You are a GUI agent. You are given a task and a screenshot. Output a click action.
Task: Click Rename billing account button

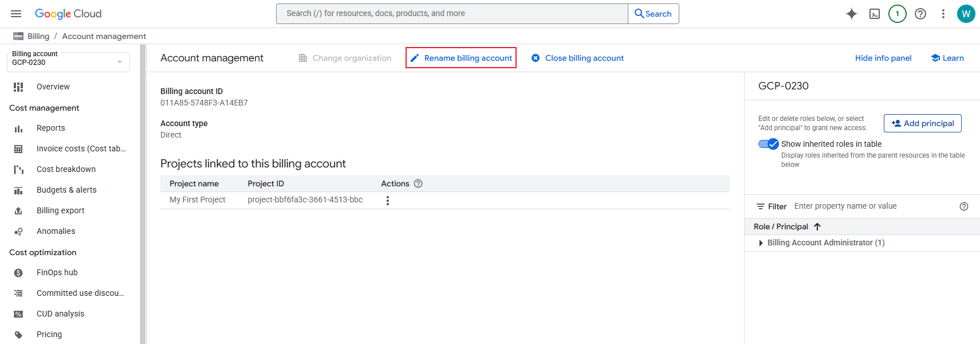(x=461, y=58)
